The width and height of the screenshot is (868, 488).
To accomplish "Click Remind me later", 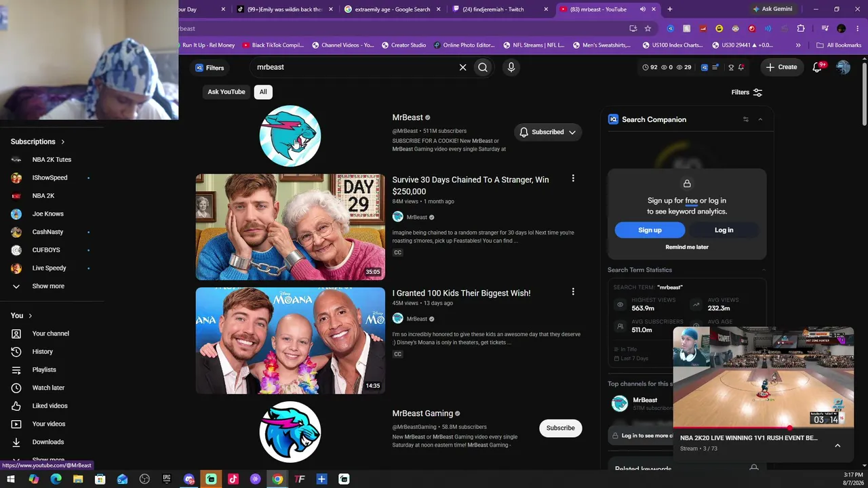I will tap(687, 247).
